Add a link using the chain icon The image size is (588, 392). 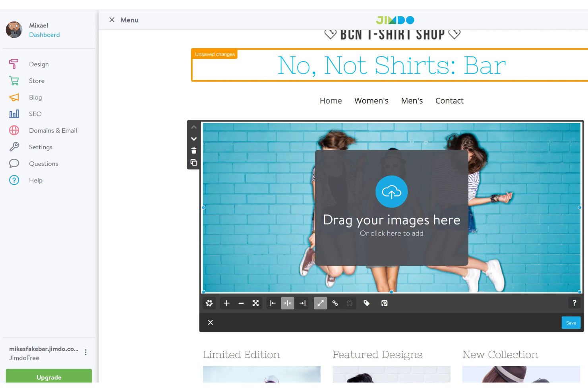click(335, 303)
